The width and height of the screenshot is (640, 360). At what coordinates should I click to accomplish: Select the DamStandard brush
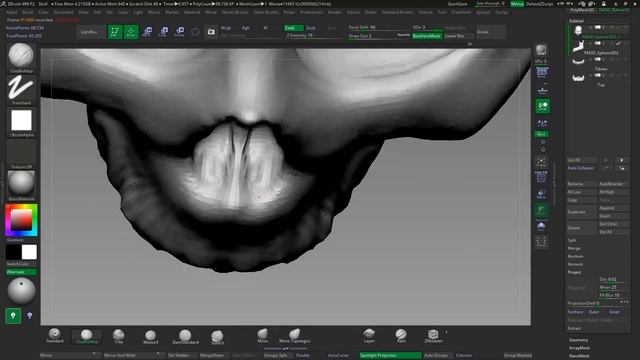click(185, 337)
